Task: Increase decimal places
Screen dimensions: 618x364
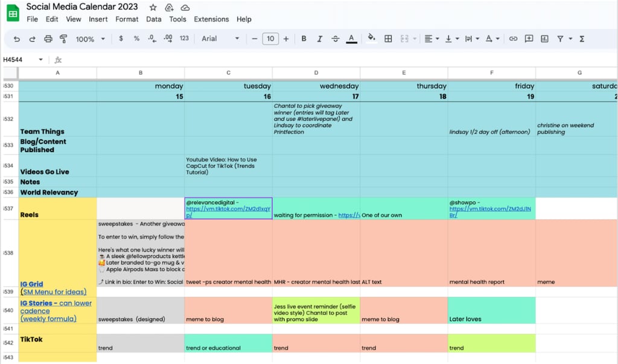Action: [168, 39]
